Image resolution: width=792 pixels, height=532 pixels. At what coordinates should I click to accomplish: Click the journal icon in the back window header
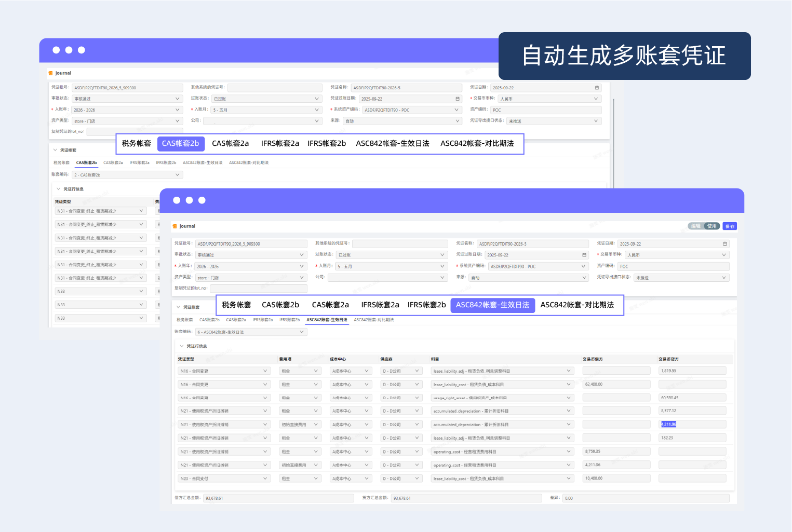[x=50, y=73]
